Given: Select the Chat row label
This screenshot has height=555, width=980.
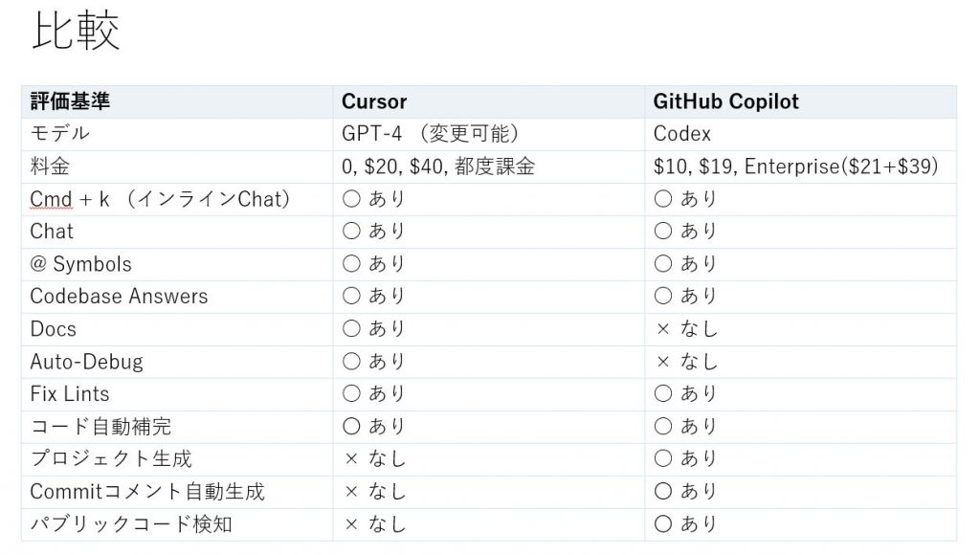Looking at the screenshot, I should click(x=52, y=232).
